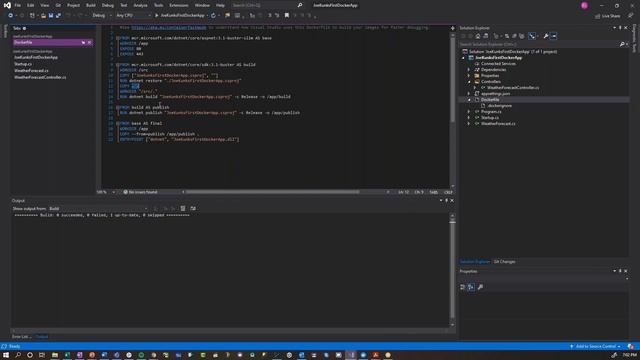Close the Dockerfile tab

click(89, 42)
